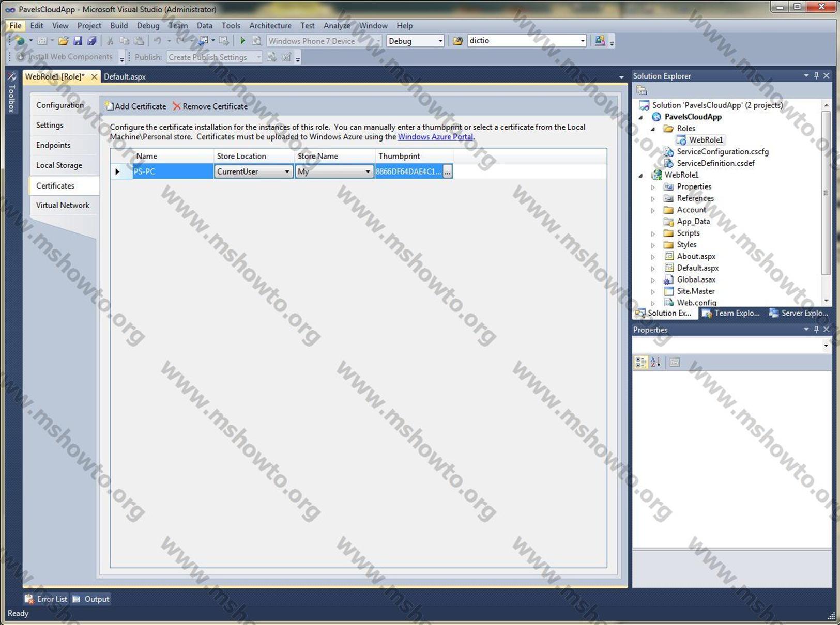The width and height of the screenshot is (840, 625).
Task: Click the Save icon in toolbar
Action: (x=78, y=41)
